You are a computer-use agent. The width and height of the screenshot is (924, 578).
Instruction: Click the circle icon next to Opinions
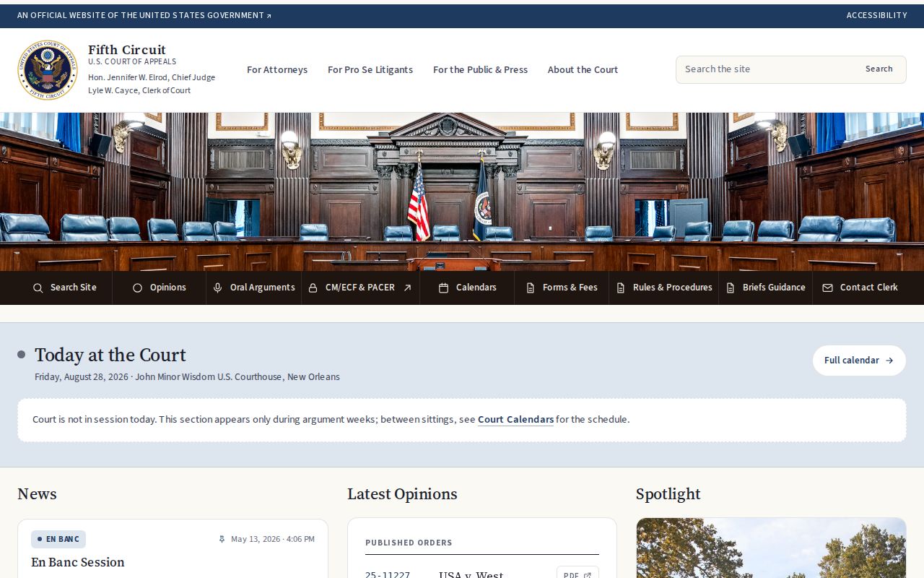[137, 288]
